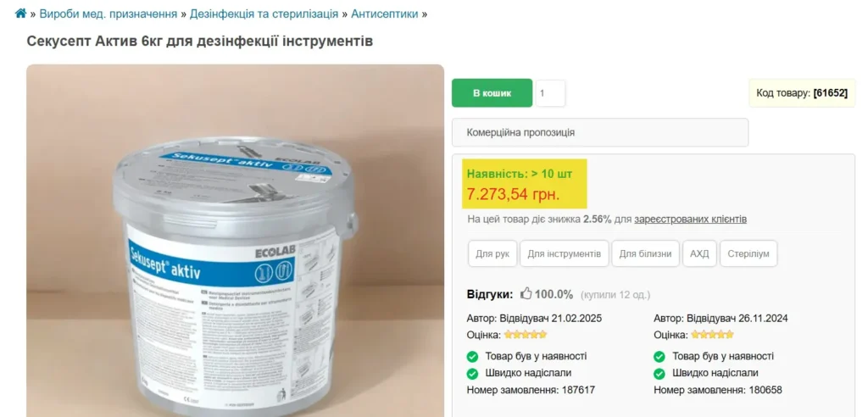Go to 'Дезінфекція та стерилізація' breadcrumb
The height and width of the screenshot is (417, 868).
click(x=264, y=14)
